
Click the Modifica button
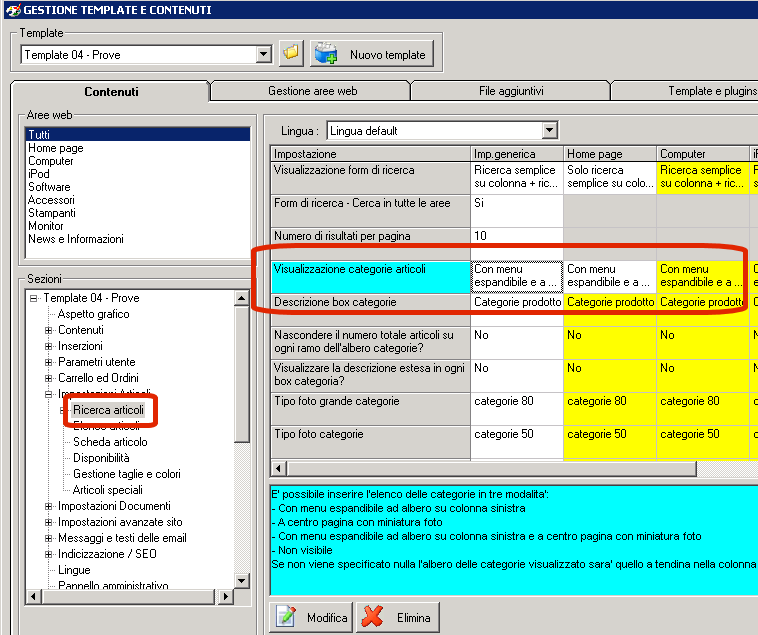[x=312, y=617]
